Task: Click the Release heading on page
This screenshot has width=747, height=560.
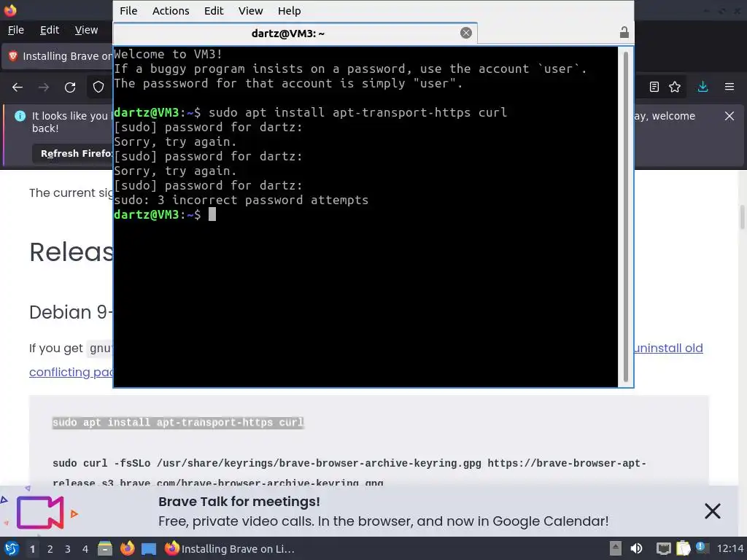Action: click(71, 252)
